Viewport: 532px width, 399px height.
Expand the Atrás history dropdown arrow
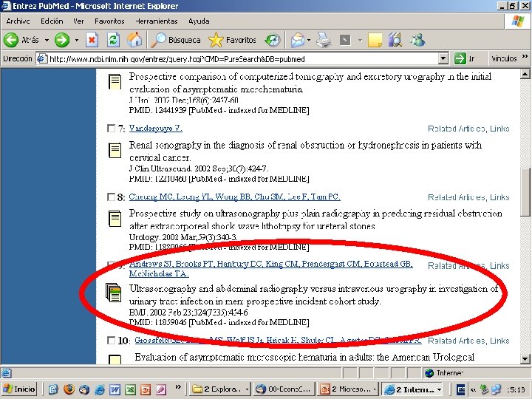pyautogui.click(x=47, y=40)
